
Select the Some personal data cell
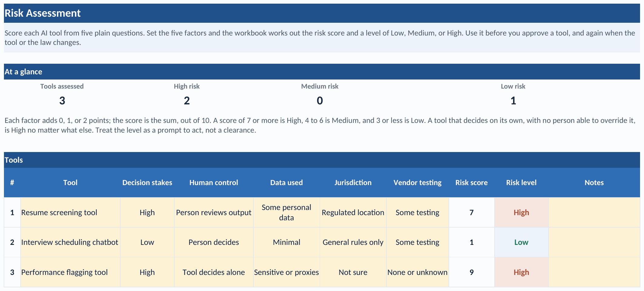tap(286, 212)
